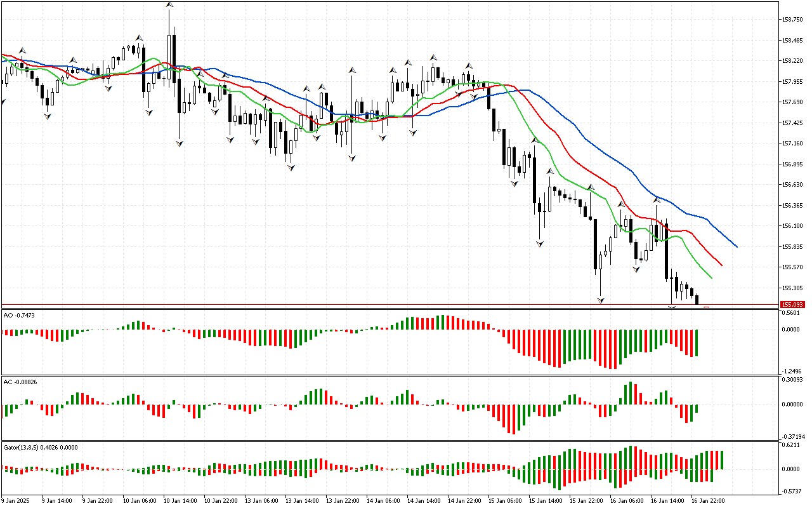Select the AC -0.08826 indicator label

coord(21,382)
